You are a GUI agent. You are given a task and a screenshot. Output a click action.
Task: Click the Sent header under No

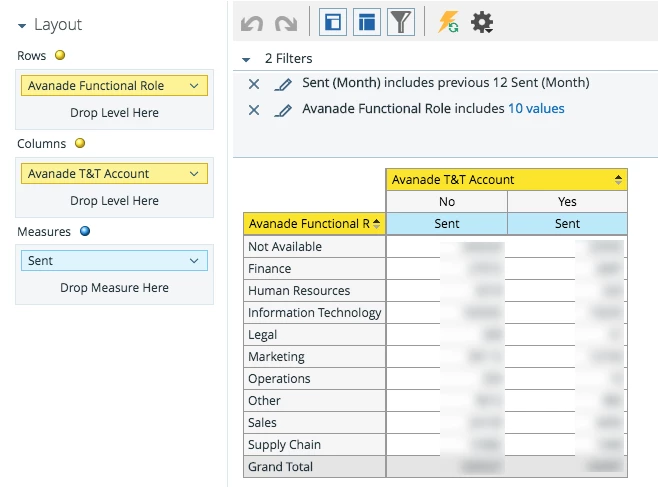(446, 224)
